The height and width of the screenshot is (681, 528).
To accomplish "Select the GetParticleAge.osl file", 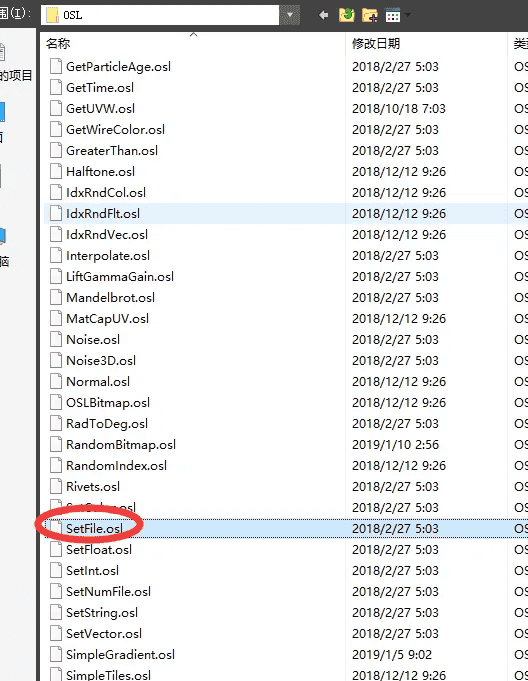I will pos(118,66).
